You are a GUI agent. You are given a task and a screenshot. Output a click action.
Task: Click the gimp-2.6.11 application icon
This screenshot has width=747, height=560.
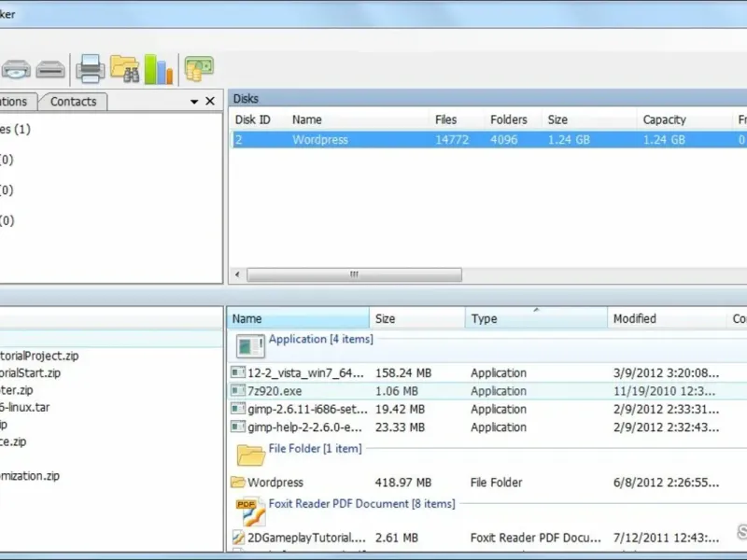(238, 409)
